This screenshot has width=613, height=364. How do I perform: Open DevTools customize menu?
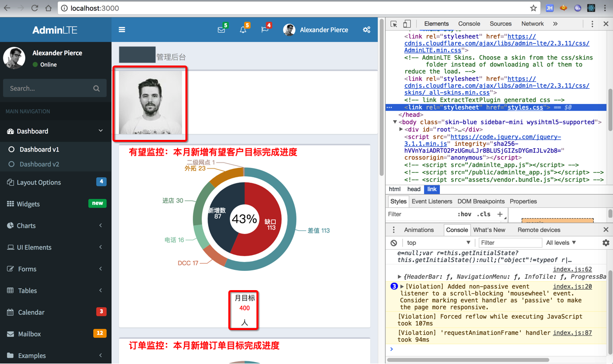click(592, 24)
